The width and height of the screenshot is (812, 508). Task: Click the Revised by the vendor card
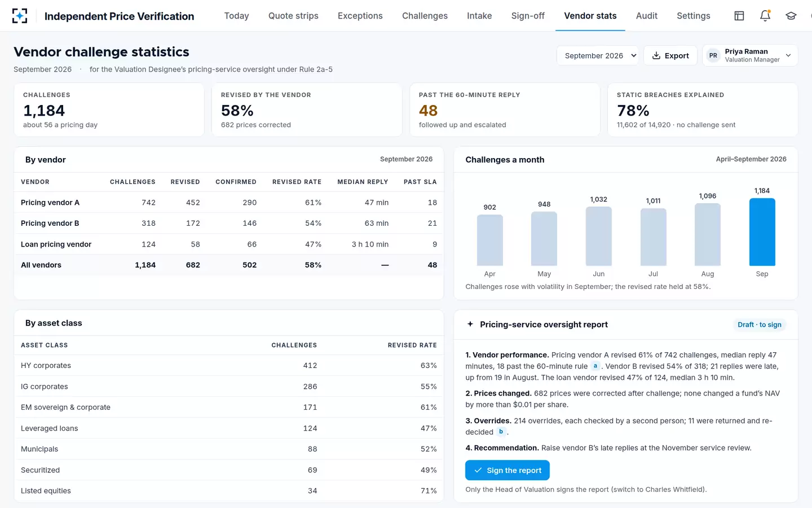307,110
